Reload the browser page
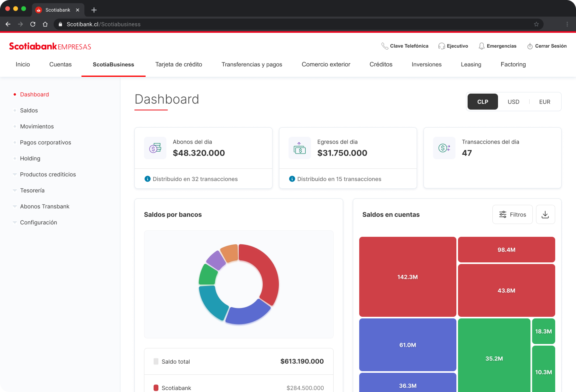This screenshot has height=392, width=576. [33, 24]
